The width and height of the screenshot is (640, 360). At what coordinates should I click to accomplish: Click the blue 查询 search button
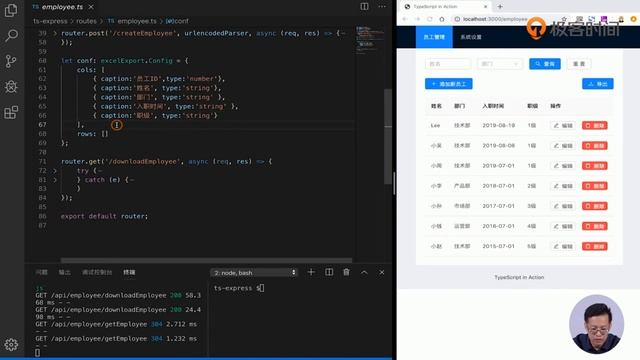click(544, 64)
